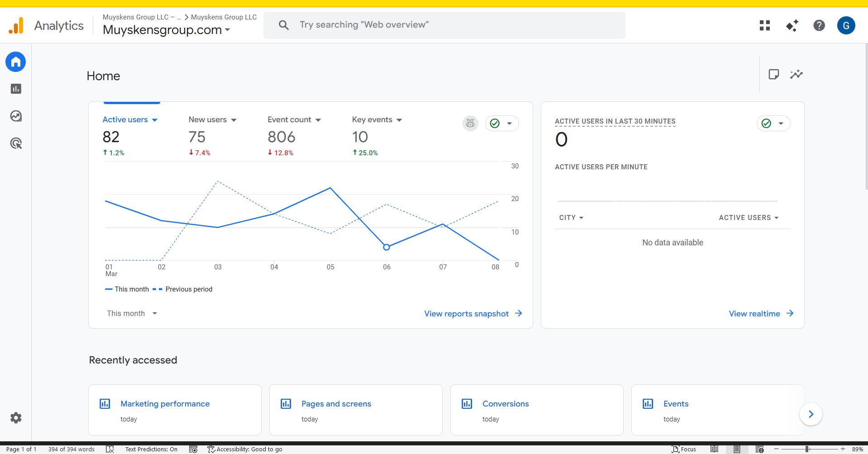Viewport: 868px width, 454px height.
Task: Open Admin settings with the gear icon
Action: [15, 418]
